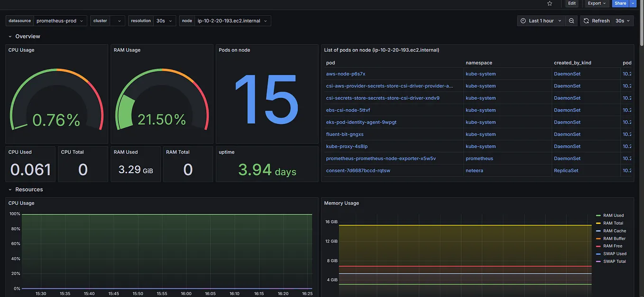Click RAM Free red legend color swatch

pyautogui.click(x=598, y=246)
